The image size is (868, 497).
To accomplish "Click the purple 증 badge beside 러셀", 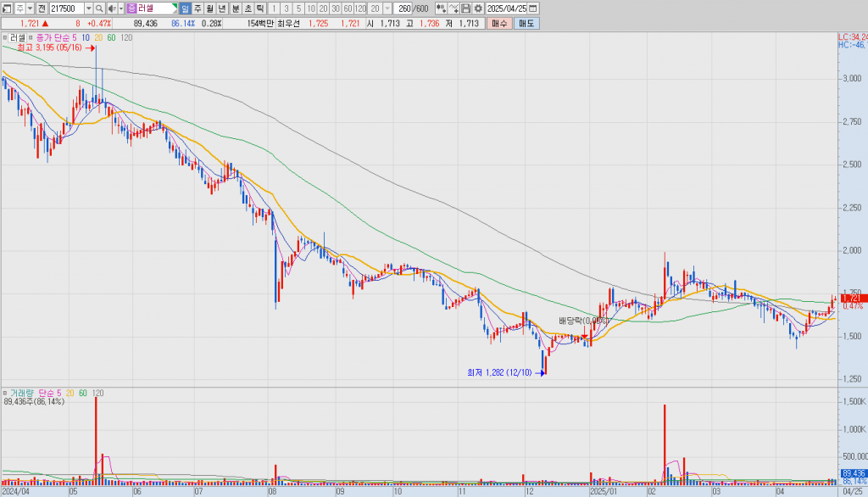I will (x=132, y=8).
